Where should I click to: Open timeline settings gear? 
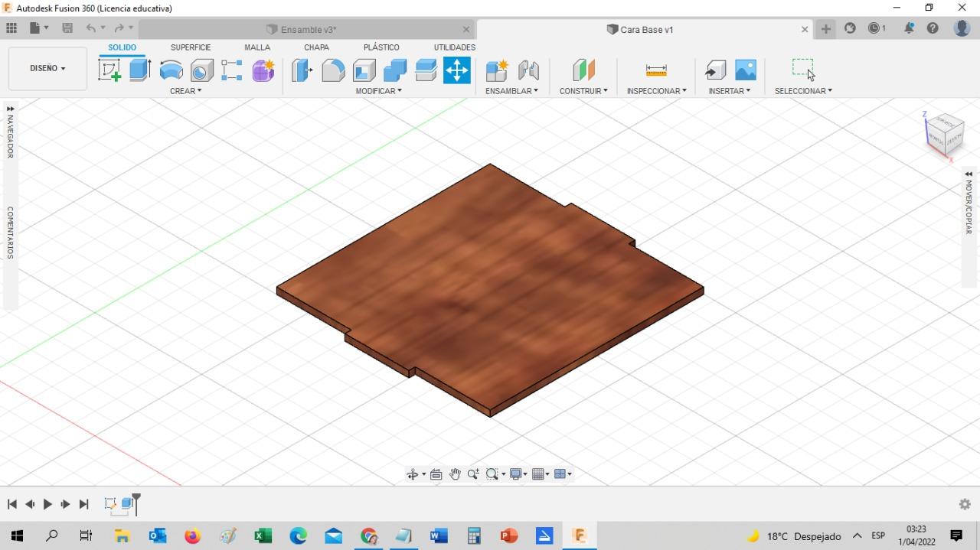[965, 504]
